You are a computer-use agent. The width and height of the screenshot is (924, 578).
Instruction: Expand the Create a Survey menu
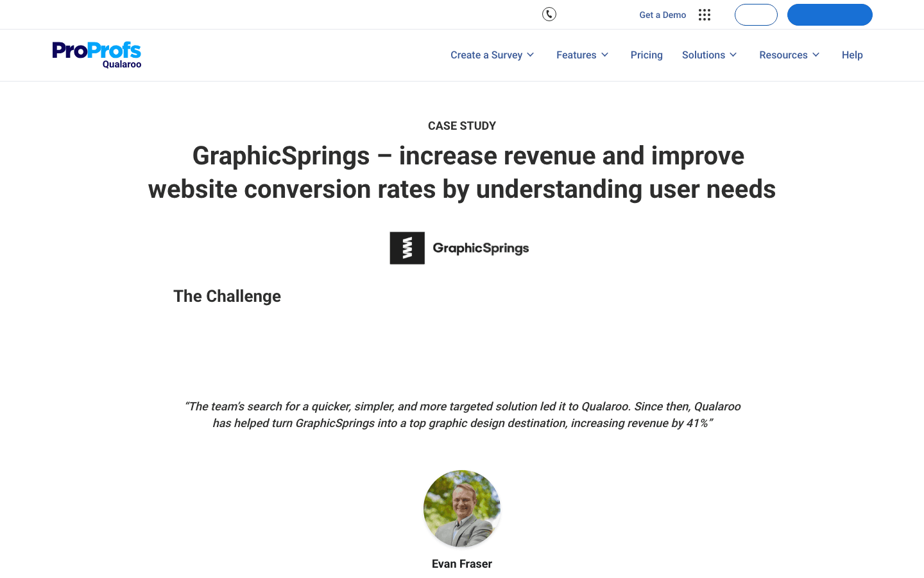tap(492, 55)
